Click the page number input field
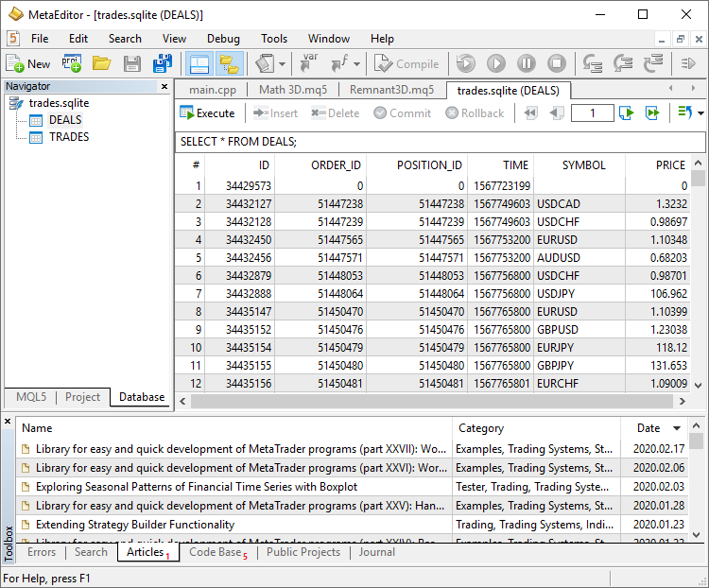The height and width of the screenshot is (588, 709). 593,113
